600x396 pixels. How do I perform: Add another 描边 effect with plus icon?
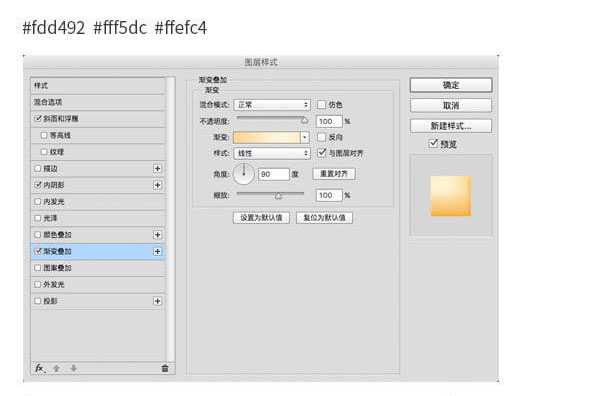click(157, 168)
